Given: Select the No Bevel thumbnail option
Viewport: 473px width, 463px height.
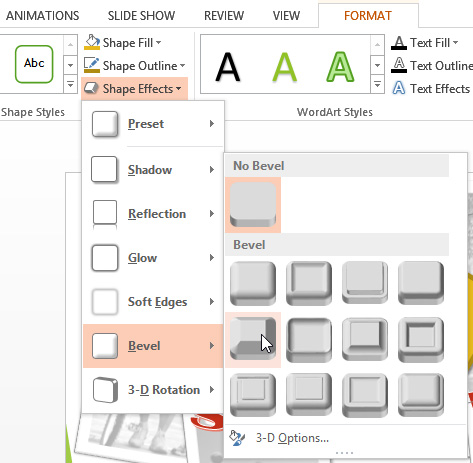Looking at the screenshot, I should 253,205.
